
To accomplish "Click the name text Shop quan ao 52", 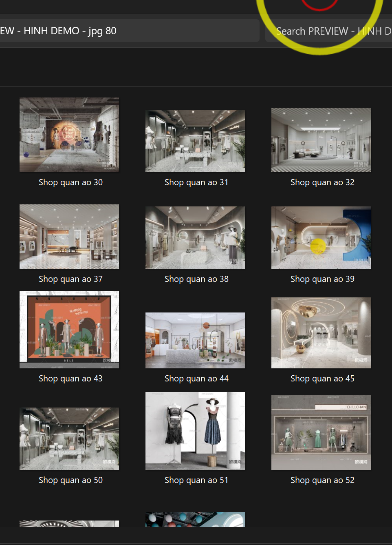I will [x=322, y=480].
